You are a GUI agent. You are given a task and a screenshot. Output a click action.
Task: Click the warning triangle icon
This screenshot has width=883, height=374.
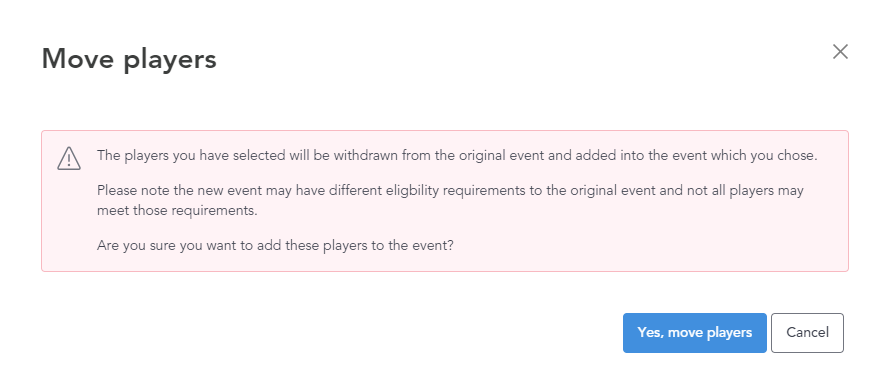[x=69, y=158]
